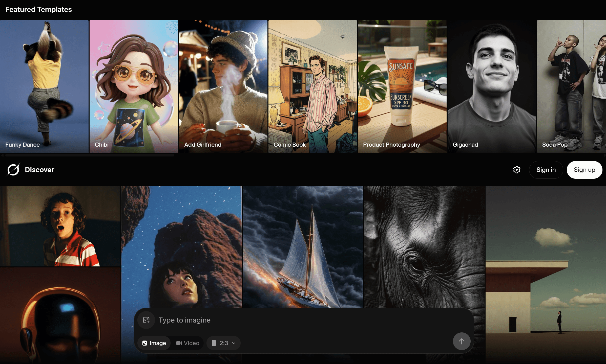This screenshot has width=606, height=364.
Task: Click the video camera icon
Action: (x=179, y=343)
